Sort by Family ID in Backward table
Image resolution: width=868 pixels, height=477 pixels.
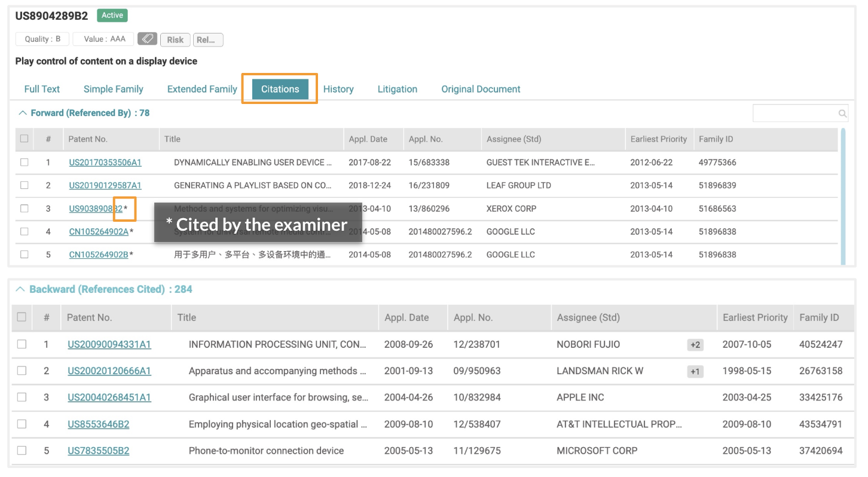point(819,317)
